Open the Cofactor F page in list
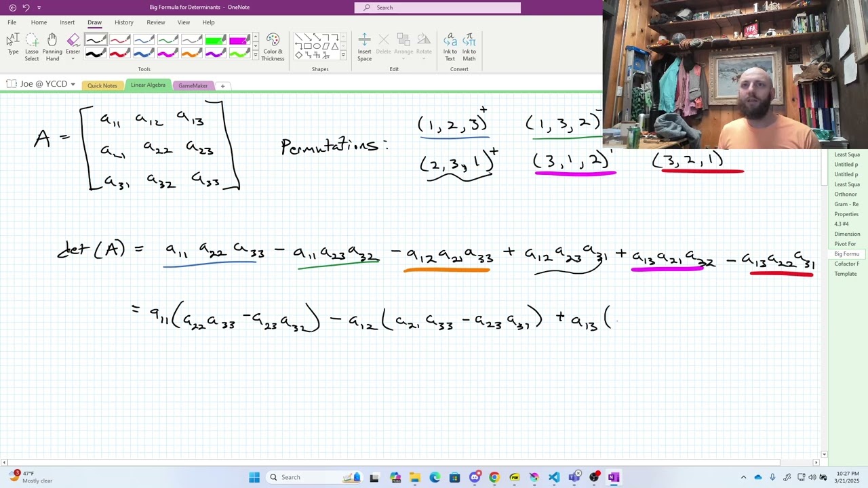The height and width of the screenshot is (488, 868). [846, 264]
